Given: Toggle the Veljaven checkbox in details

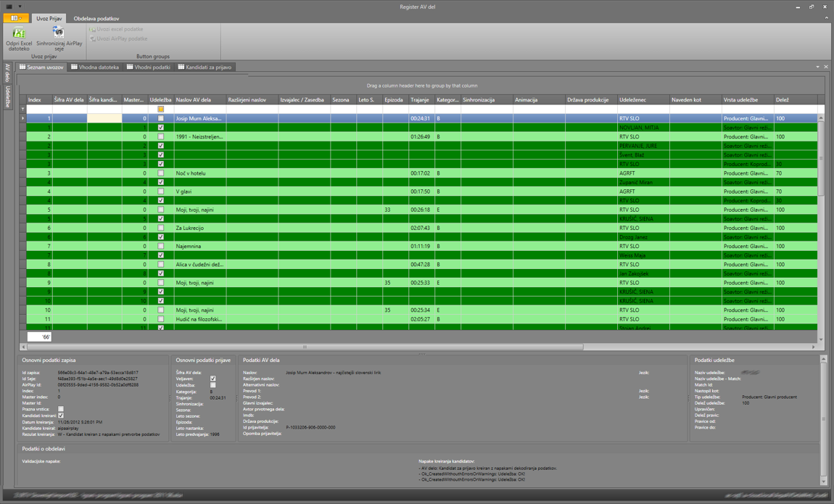Looking at the screenshot, I should point(212,379).
